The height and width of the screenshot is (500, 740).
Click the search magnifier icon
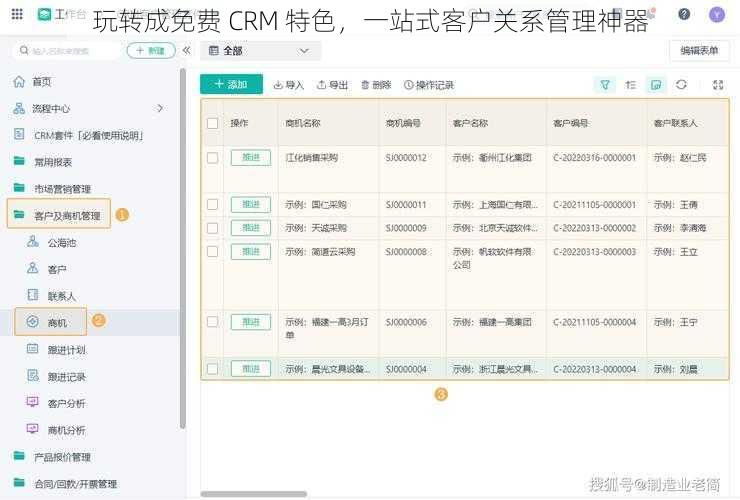(24, 50)
